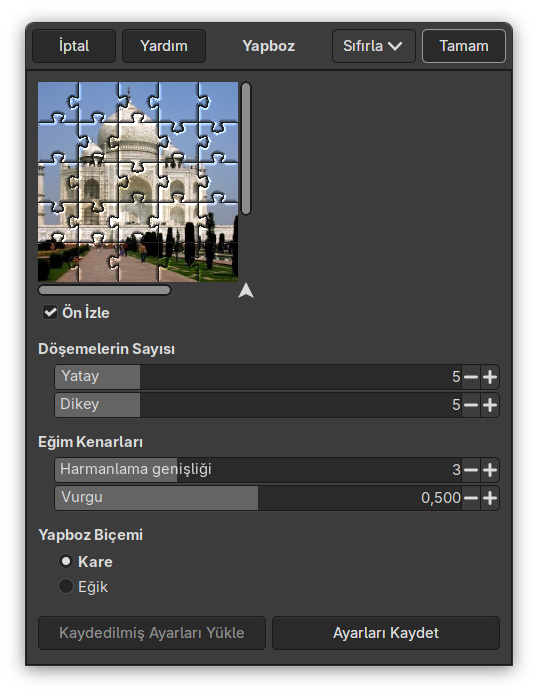
Task: Decrease Harmanlama genişliği with minus icon
Action: point(471,470)
